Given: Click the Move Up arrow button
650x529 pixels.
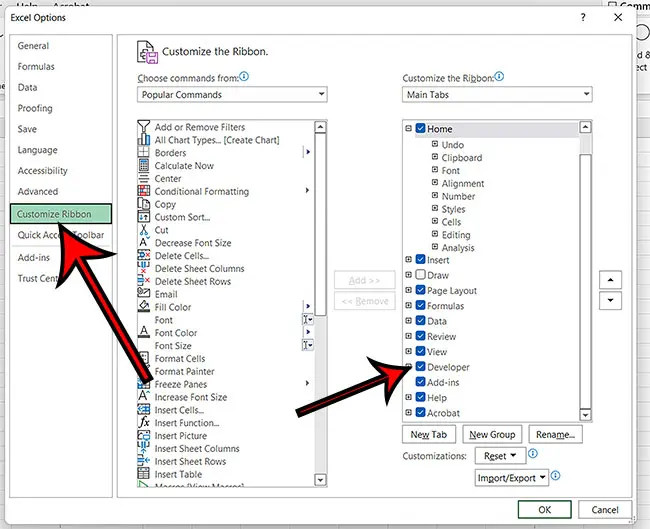Looking at the screenshot, I should (x=609, y=279).
